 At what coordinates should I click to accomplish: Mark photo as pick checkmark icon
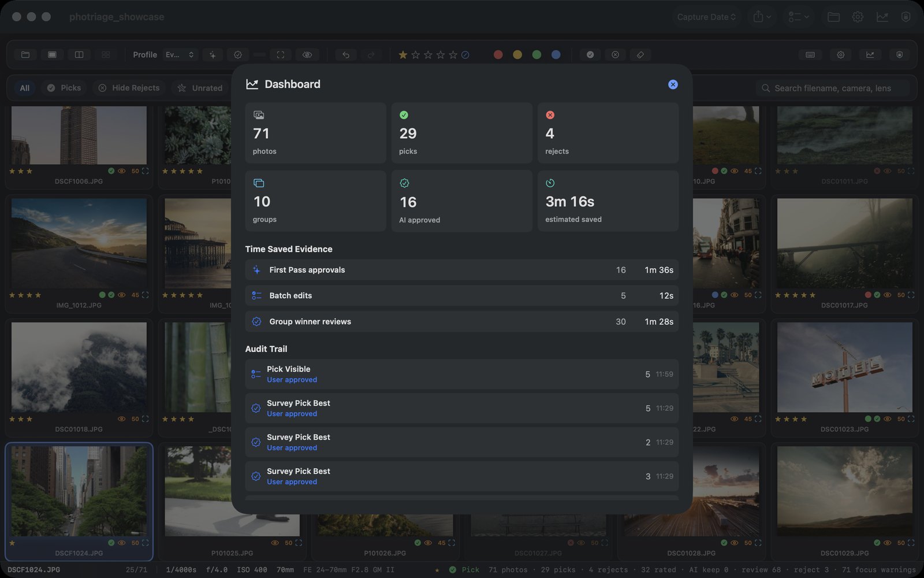click(590, 54)
